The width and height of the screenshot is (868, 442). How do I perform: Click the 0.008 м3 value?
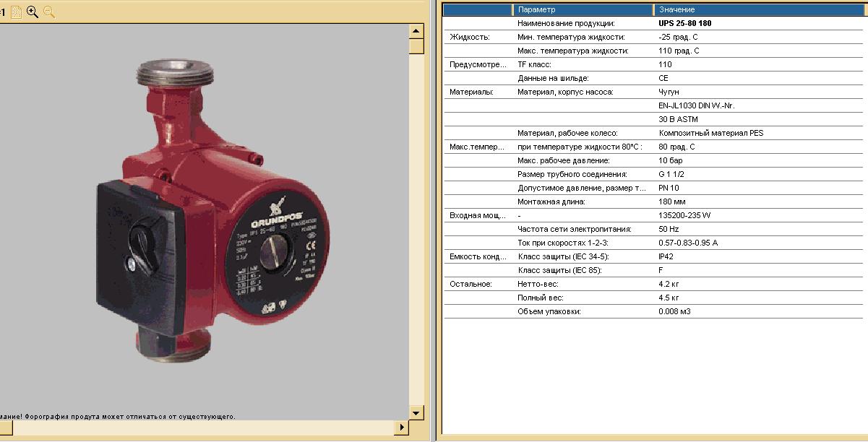673,311
